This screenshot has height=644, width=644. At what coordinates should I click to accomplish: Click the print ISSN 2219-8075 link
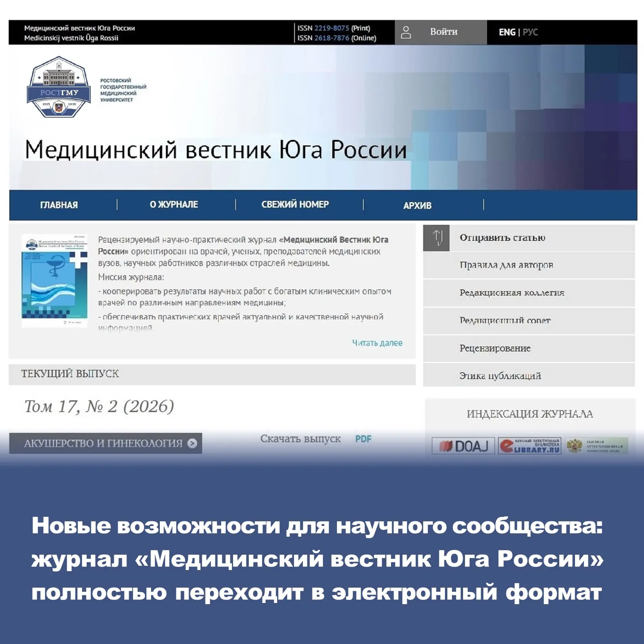click(332, 28)
